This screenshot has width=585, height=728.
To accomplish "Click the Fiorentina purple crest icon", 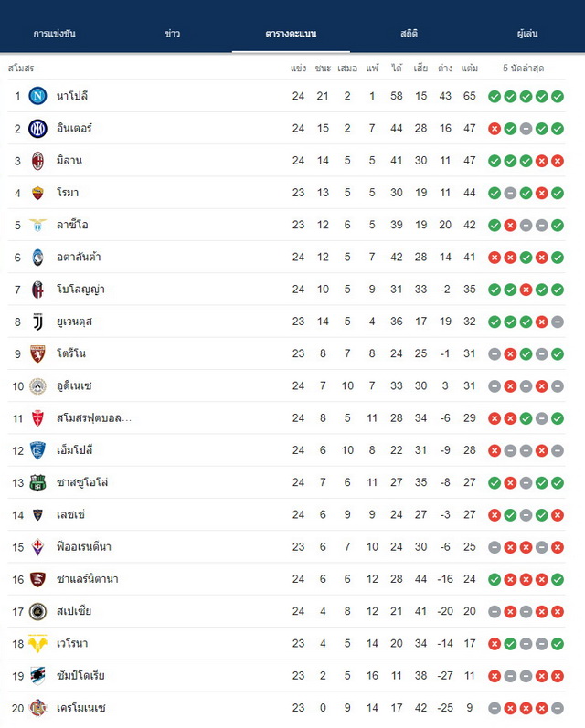I will click(x=37, y=547).
